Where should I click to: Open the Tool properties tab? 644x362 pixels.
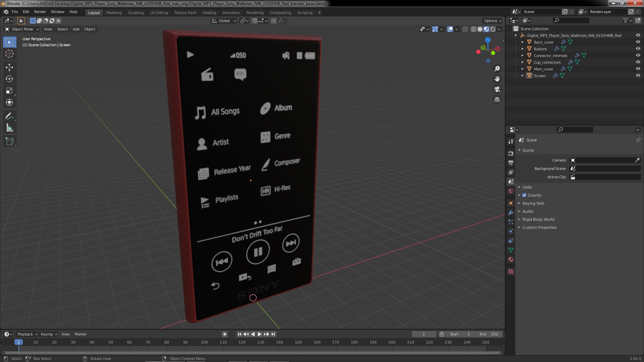511,141
